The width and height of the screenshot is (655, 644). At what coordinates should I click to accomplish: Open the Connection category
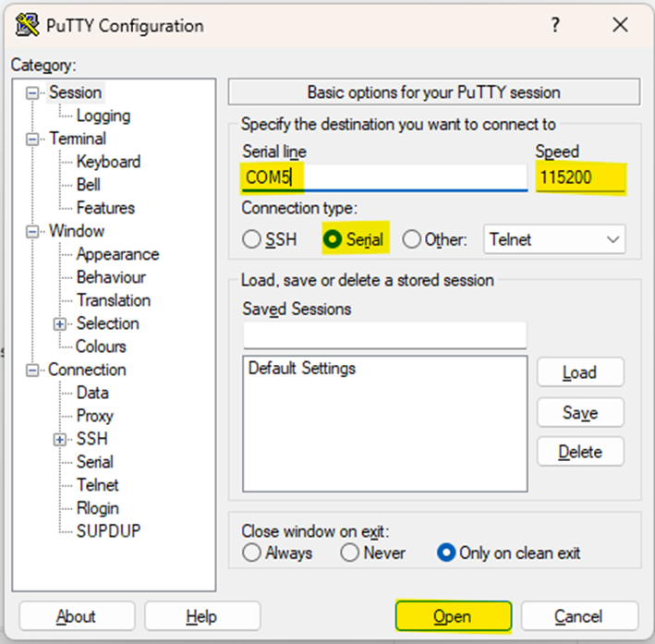pyautogui.click(x=87, y=370)
